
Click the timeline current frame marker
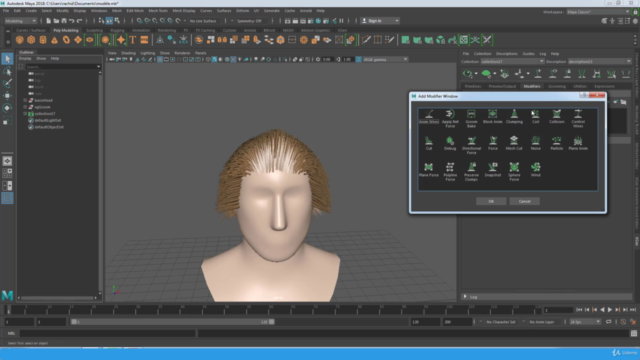coord(8,310)
